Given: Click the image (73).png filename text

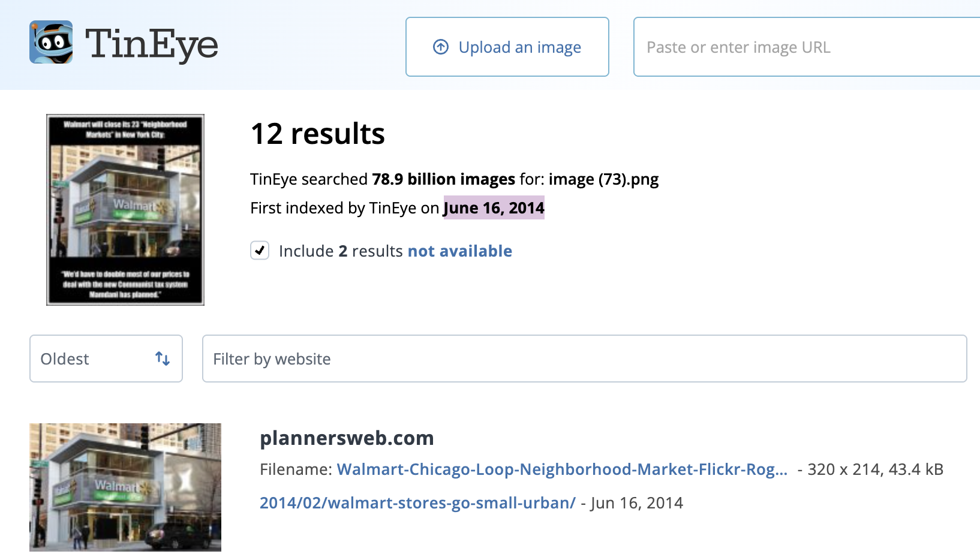Looking at the screenshot, I should (x=603, y=179).
